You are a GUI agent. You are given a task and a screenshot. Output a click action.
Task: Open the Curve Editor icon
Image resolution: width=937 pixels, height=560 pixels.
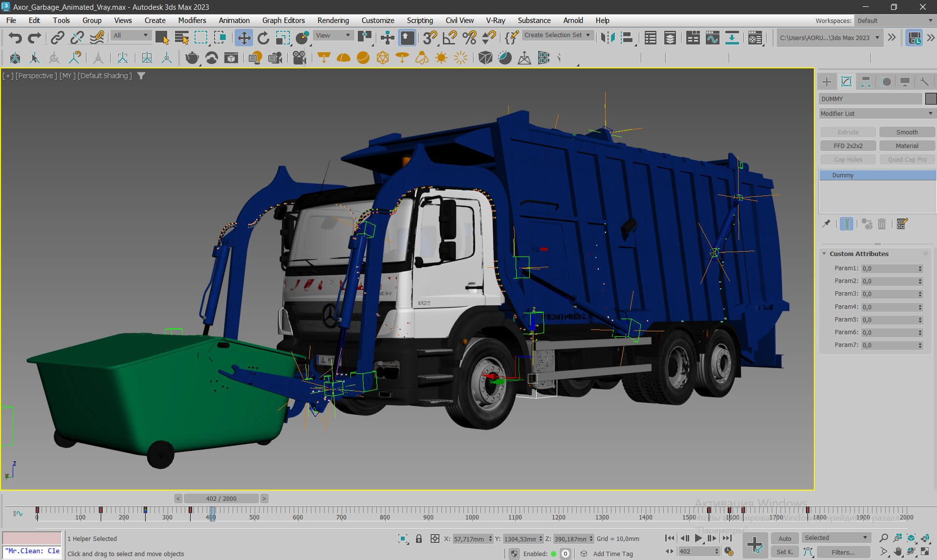pos(713,38)
